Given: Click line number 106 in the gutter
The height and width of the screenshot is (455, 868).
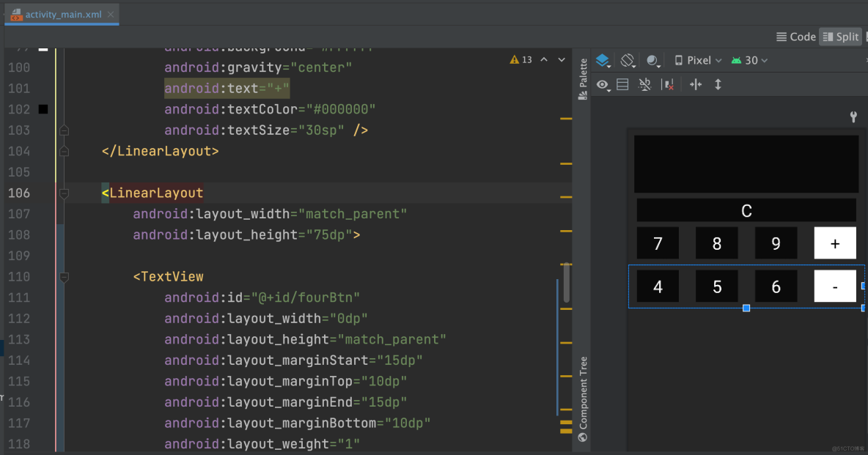Looking at the screenshot, I should pyautogui.click(x=19, y=193).
